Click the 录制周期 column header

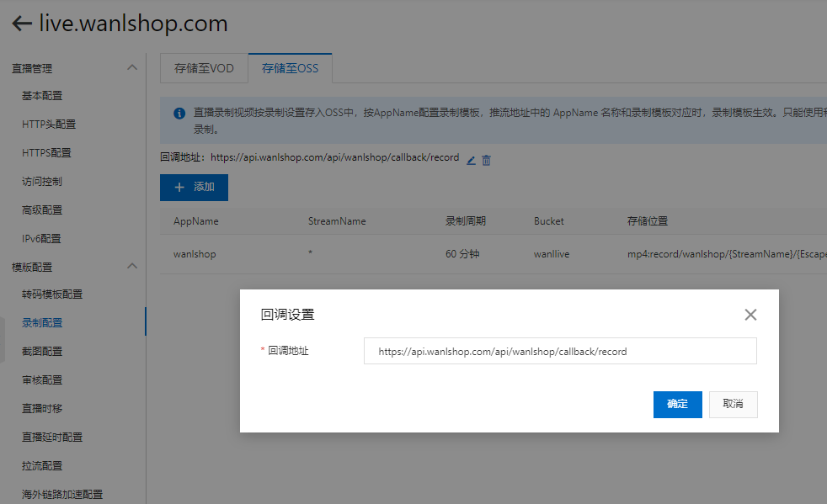pyautogui.click(x=466, y=221)
